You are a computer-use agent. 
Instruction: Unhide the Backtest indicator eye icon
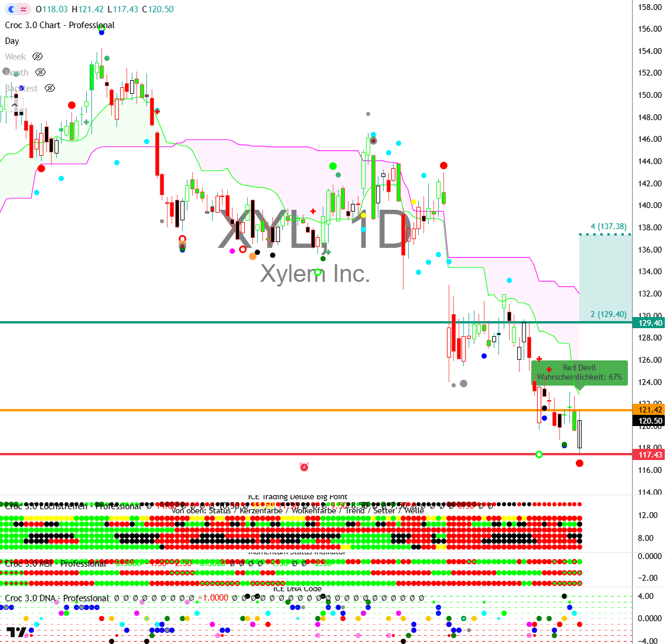[x=50, y=88]
